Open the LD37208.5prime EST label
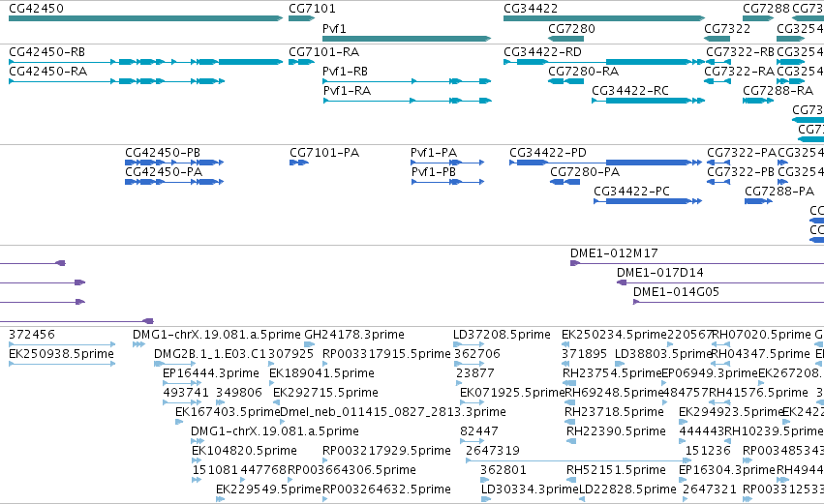The width and height of the screenshot is (824, 504). 502,335
